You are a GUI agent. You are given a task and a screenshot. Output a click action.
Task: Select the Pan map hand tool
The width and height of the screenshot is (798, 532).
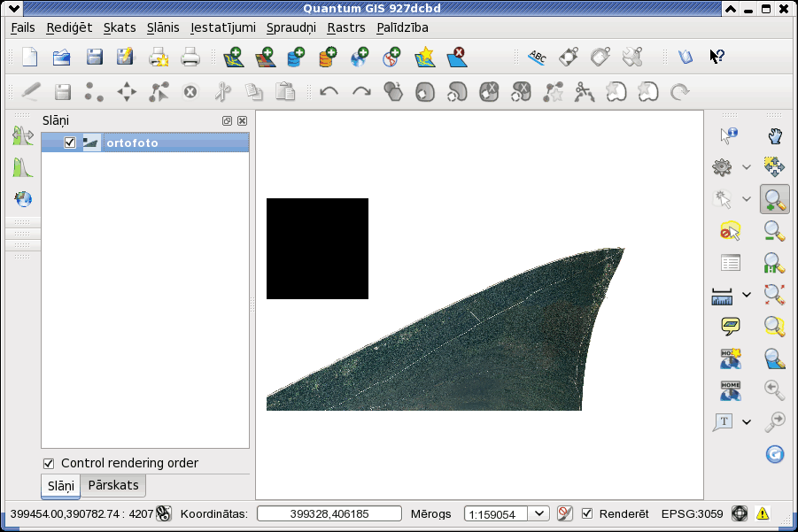pos(775,135)
